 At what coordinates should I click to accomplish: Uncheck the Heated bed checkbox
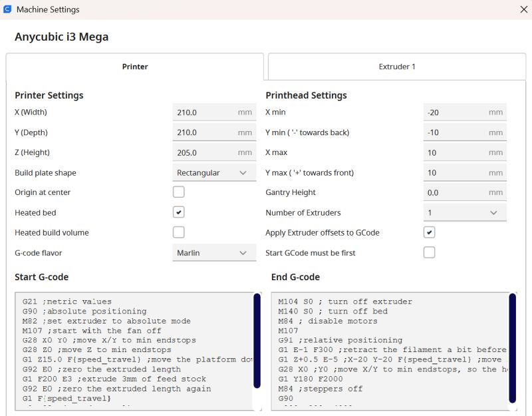179,212
